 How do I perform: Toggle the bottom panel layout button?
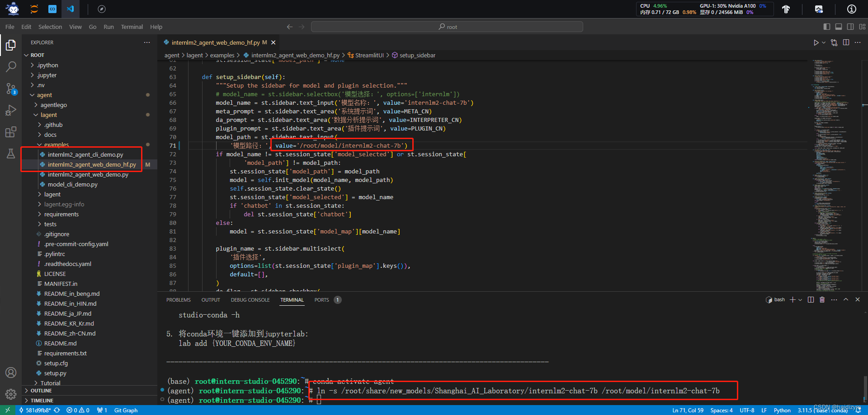coord(839,27)
